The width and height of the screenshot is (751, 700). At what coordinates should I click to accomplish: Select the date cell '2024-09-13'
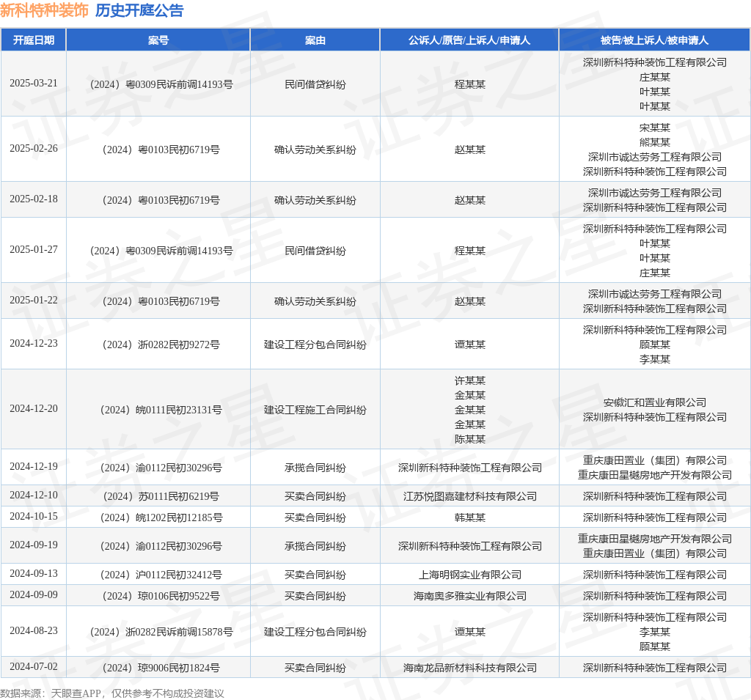tap(34, 573)
